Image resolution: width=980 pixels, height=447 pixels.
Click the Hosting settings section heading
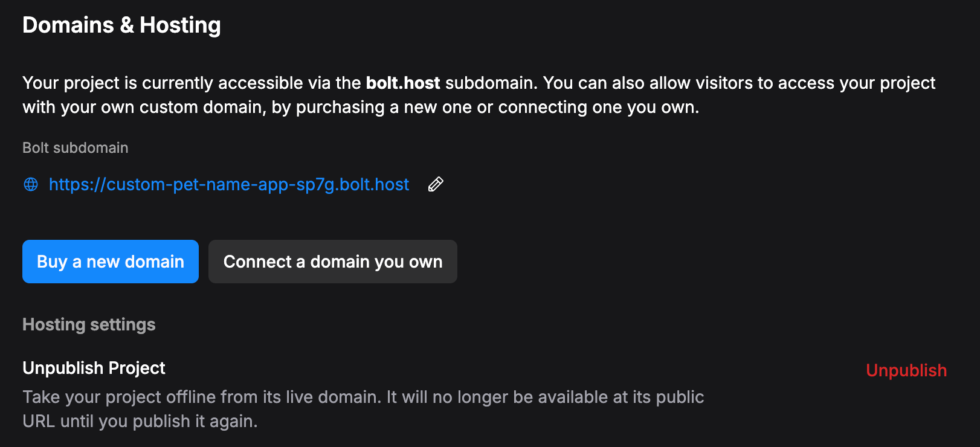[89, 324]
